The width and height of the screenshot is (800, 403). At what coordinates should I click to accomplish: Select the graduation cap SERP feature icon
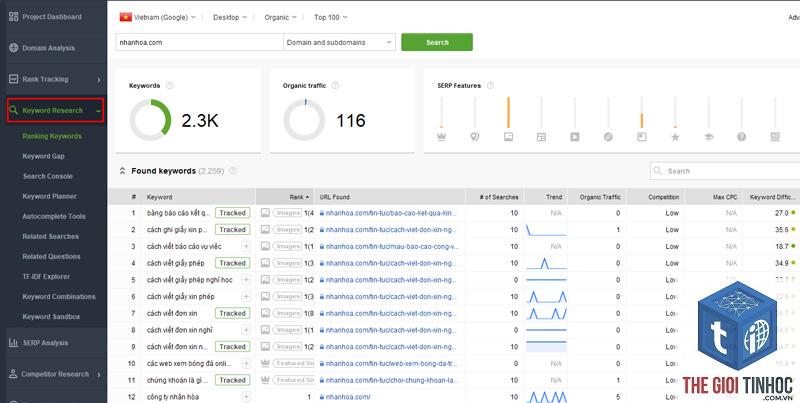pyautogui.click(x=708, y=137)
